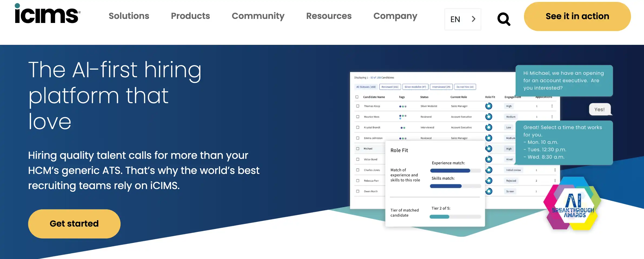Open the Products menu
Viewport: 644px width, 259px height.
pyautogui.click(x=190, y=16)
